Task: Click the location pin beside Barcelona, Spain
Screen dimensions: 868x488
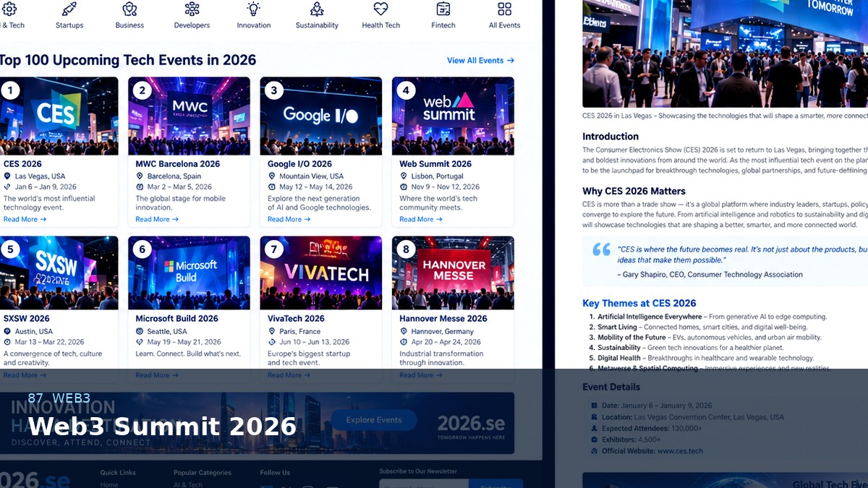Action: point(140,176)
